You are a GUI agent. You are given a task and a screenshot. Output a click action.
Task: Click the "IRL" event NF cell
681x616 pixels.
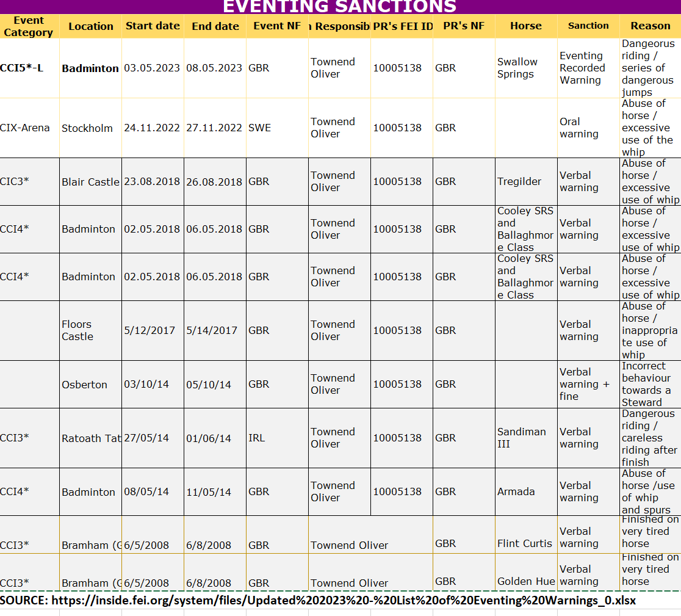click(277, 438)
